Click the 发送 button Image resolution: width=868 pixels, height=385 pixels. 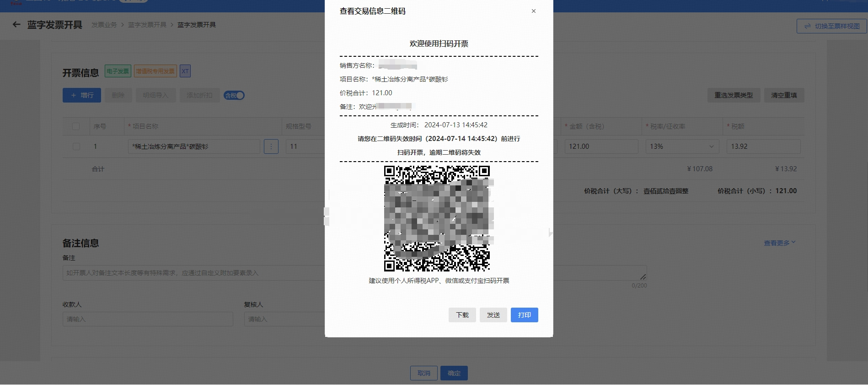pos(493,315)
